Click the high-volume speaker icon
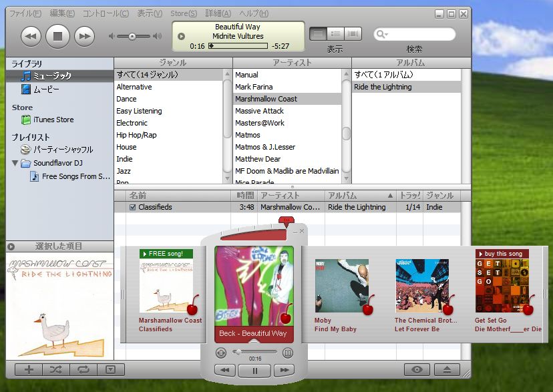The height and width of the screenshot is (392, 553). pos(158,36)
